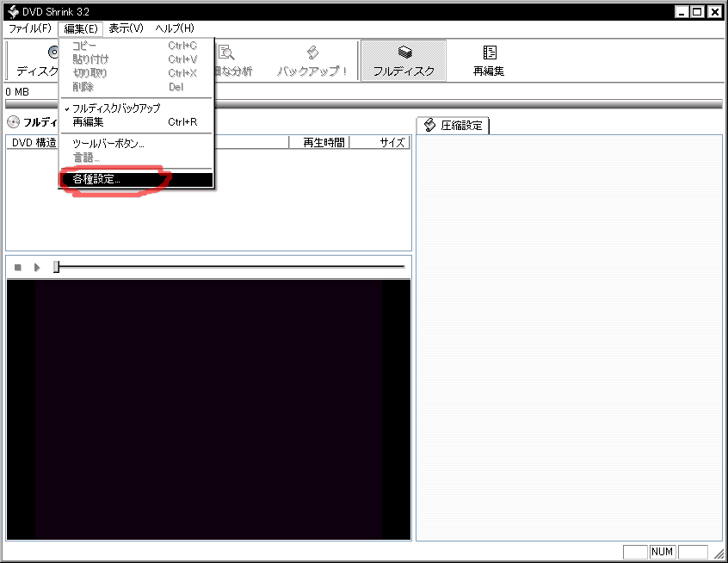Click the DVD 構造 column header

[x=33, y=143]
